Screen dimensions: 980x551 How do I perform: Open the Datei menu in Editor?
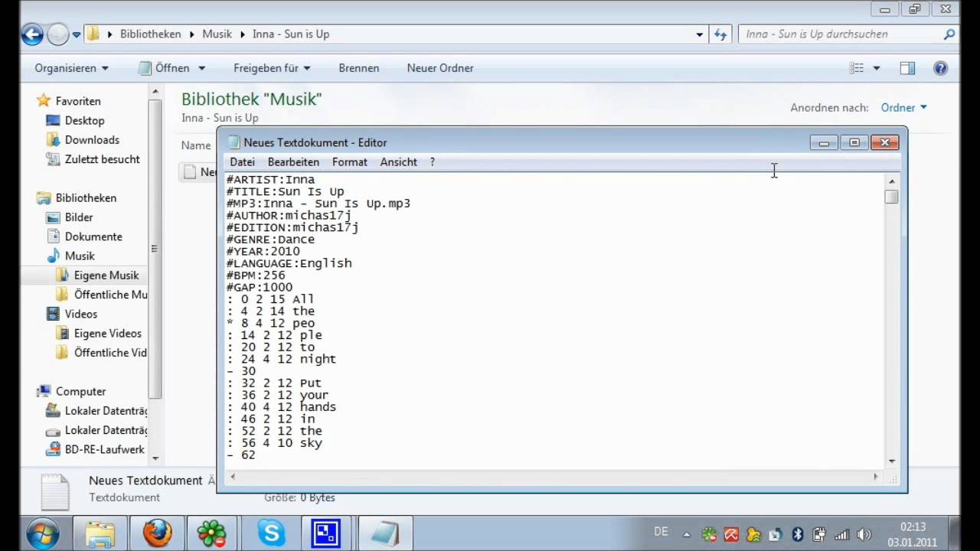pyautogui.click(x=242, y=162)
